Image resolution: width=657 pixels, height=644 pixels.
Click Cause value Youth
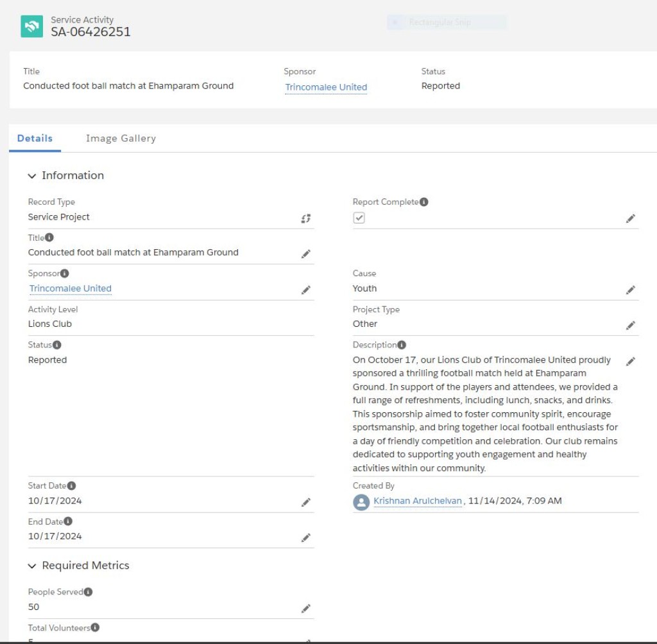[x=364, y=288]
